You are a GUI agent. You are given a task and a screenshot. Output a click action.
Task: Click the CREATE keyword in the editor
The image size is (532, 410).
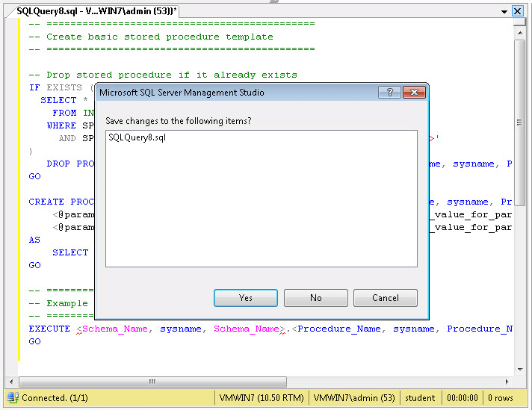(46, 202)
